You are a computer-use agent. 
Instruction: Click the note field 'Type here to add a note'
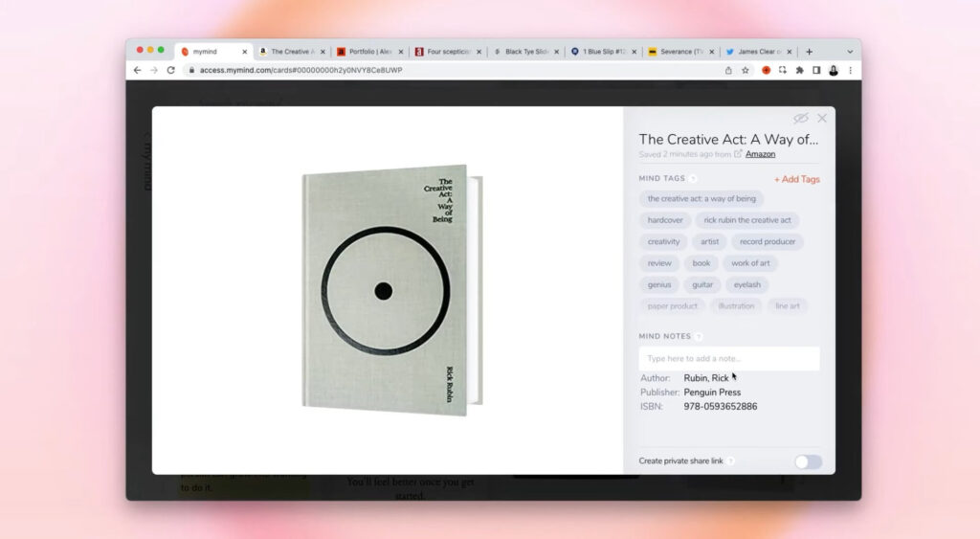tap(728, 358)
